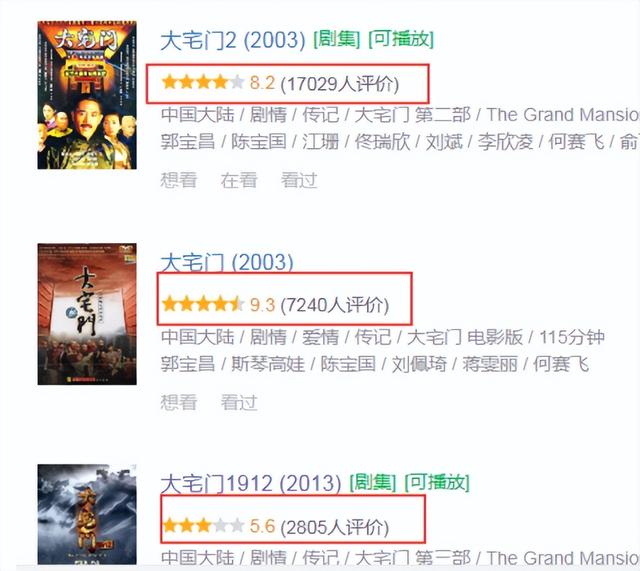
Task: Click the 大宅门2 poster thumbnail
Action: click(x=87, y=95)
